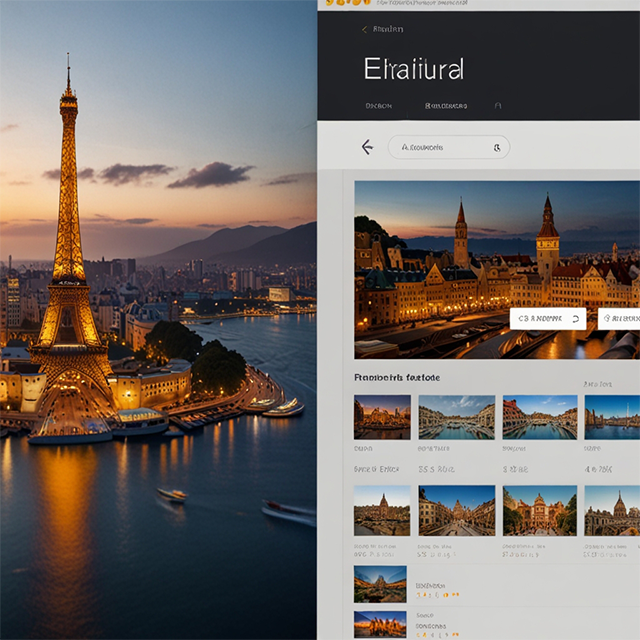The width and height of the screenshot is (640, 640).
Task: Click the magnifier icon inside the search field
Action: click(497, 148)
